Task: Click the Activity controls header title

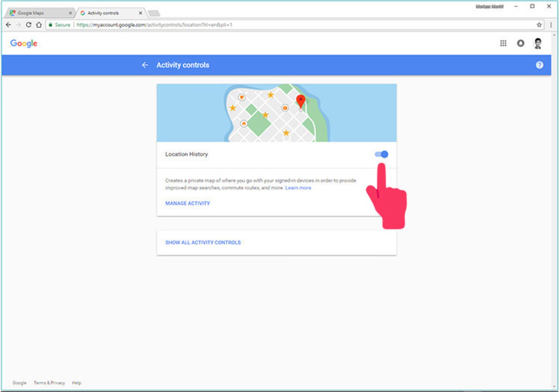Action: tap(183, 65)
